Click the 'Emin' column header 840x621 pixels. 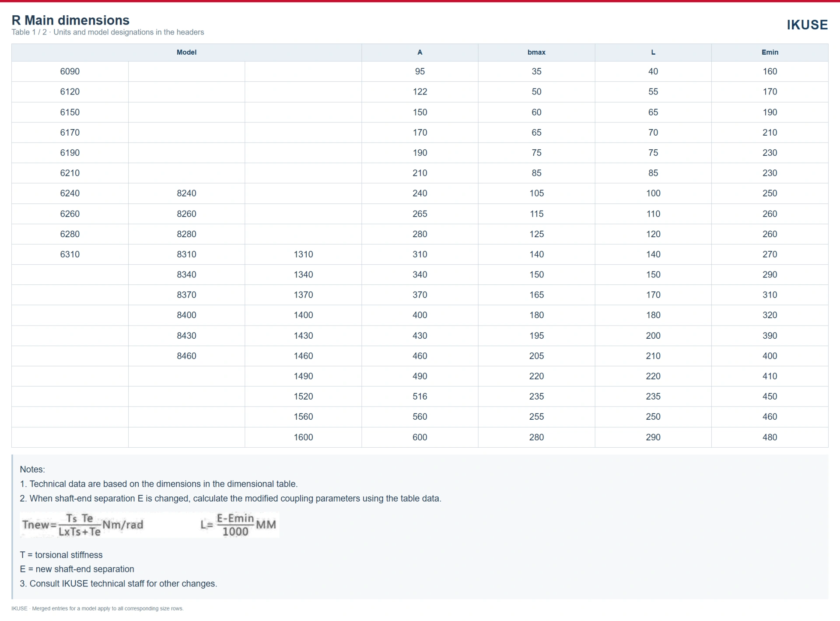770,52
